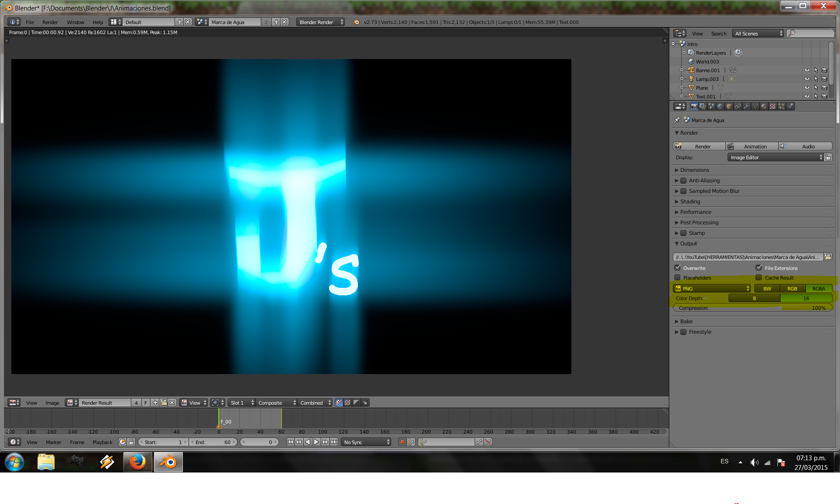Open the World properties tab (globe icon)
Image resolution: width=840 pixels, height=504 pixels.
(720, 106)
